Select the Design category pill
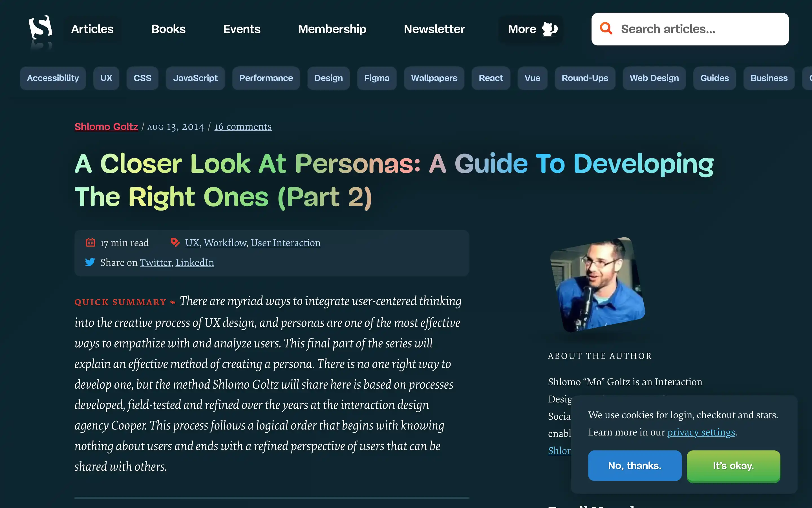This screenshot has width=812, height=508. click(x=328, y=78)
